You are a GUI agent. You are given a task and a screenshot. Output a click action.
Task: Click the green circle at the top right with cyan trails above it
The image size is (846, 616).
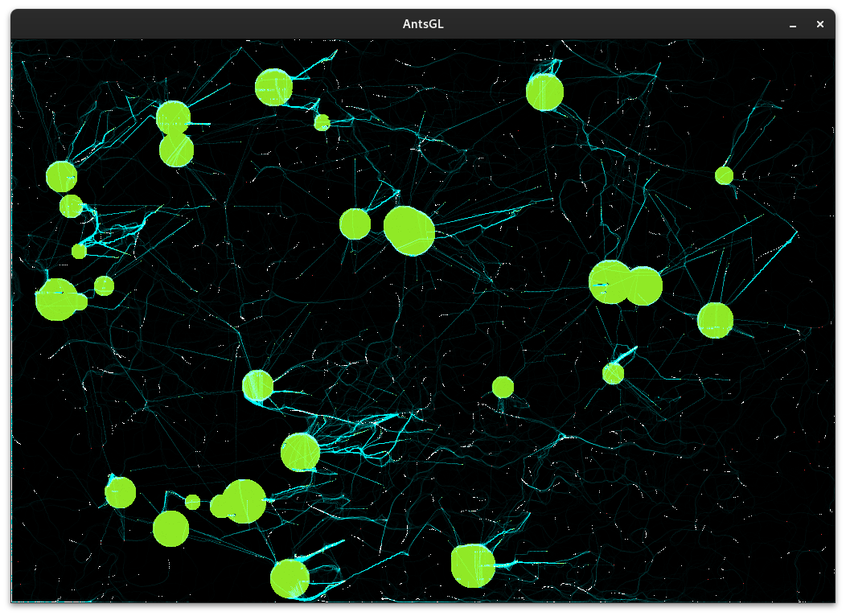[545, 92]
